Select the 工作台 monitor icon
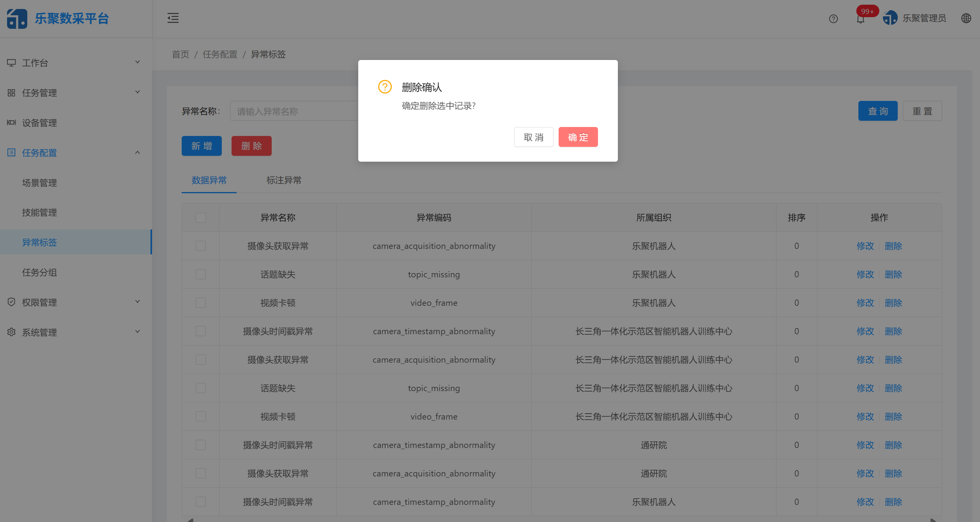Viewport: 980px width, 522px height. tap(11, 62)
